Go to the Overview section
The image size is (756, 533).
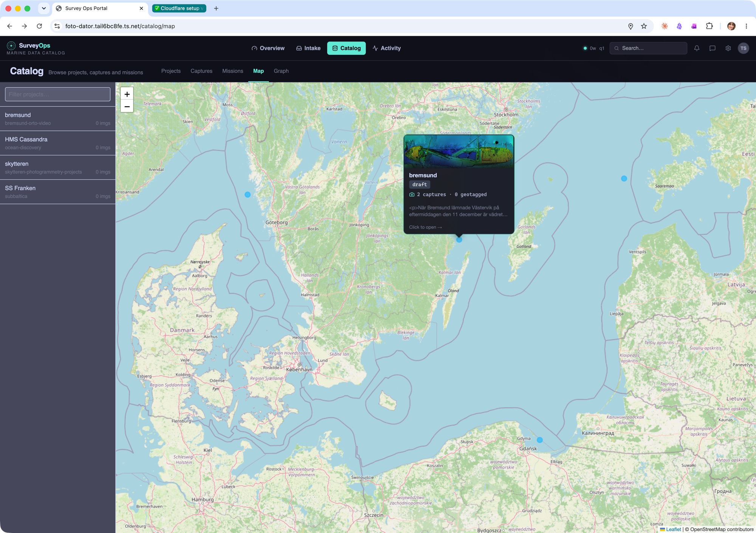point(268,48)
